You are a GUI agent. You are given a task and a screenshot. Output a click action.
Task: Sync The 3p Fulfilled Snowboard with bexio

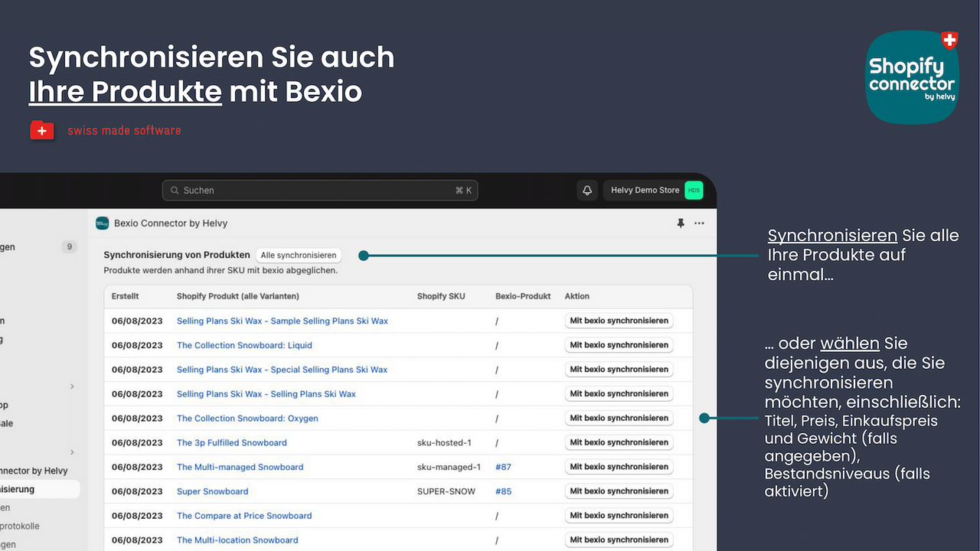coord(619,442)
